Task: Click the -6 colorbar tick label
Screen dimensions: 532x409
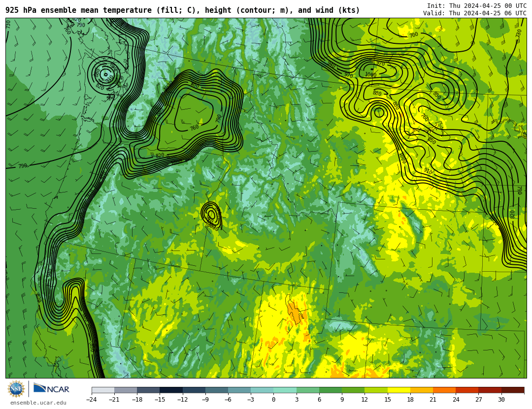Action: click(x=228, y=400)
